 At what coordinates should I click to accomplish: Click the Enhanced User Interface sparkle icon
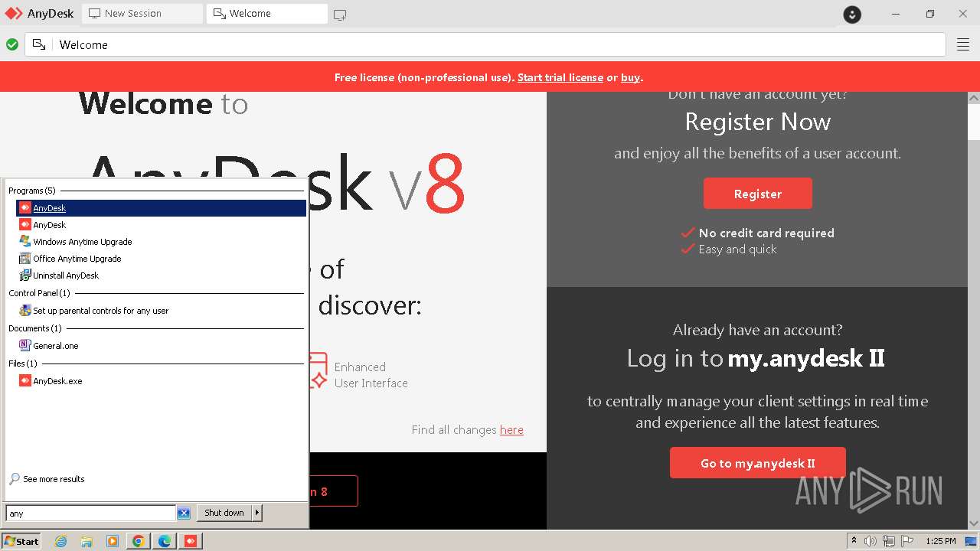click(x=318, y=370)
